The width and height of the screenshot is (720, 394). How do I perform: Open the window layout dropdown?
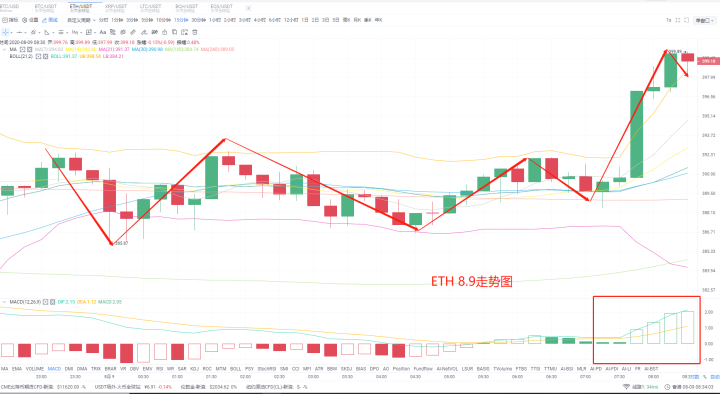click(704, 20)
